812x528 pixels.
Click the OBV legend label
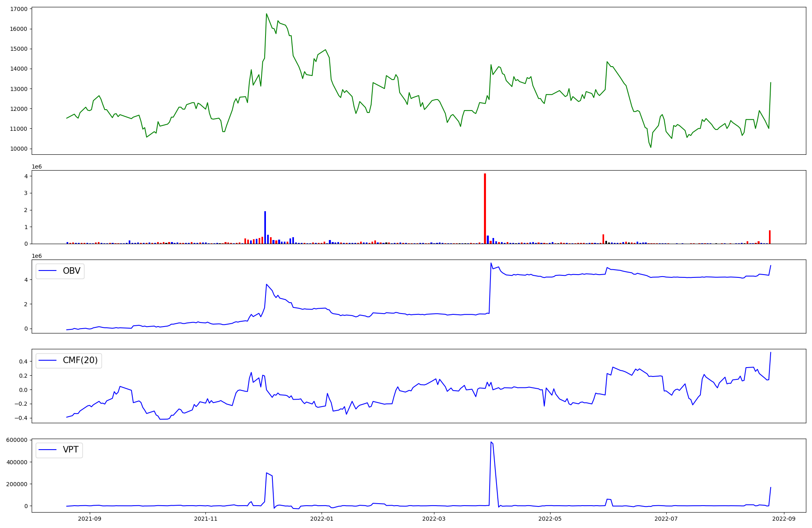click(71, 271)
